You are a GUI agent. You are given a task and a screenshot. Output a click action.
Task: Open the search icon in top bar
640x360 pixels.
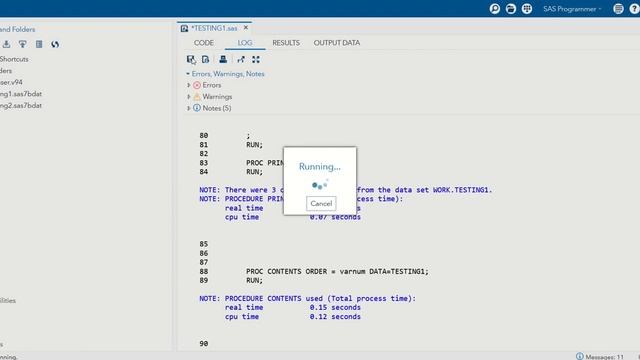tap(495, 9)
